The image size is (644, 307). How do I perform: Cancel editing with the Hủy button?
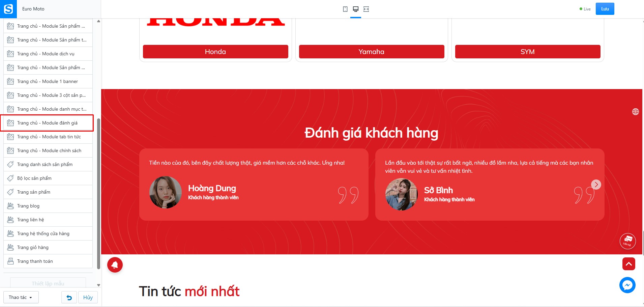click(88, 298)
